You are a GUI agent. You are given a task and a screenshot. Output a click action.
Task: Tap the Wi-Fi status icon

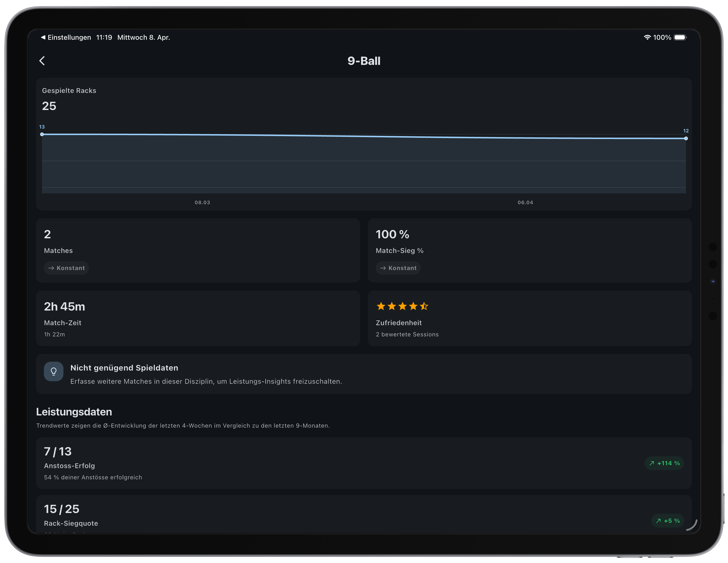coord(647,37)
